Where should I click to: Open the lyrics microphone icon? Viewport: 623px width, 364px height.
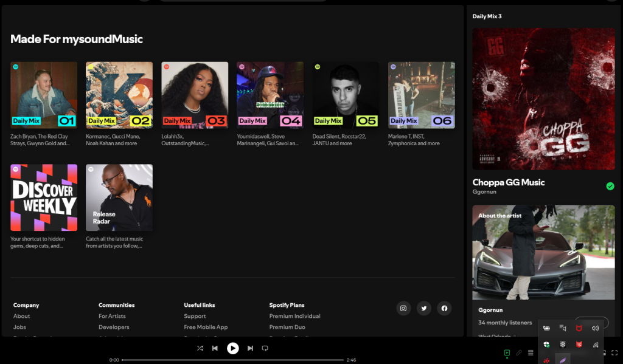pos(519,352)
